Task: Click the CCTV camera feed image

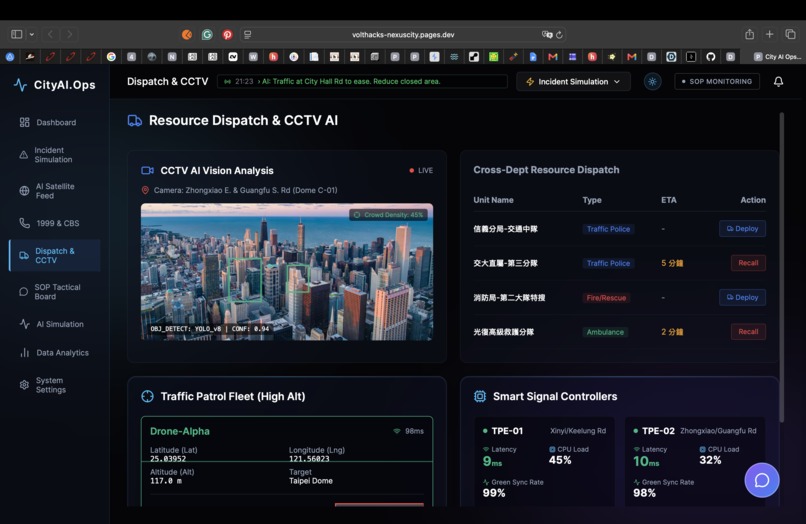Action: tap(287, 272)
